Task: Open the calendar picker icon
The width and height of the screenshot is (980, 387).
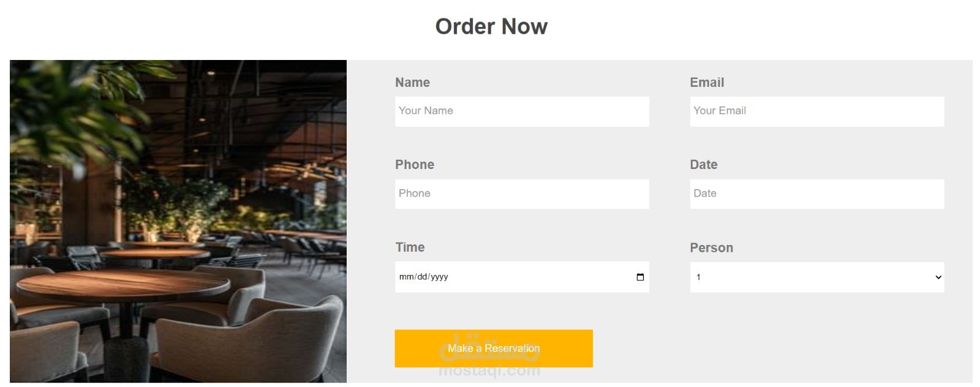Action: (x=640, y=277)
